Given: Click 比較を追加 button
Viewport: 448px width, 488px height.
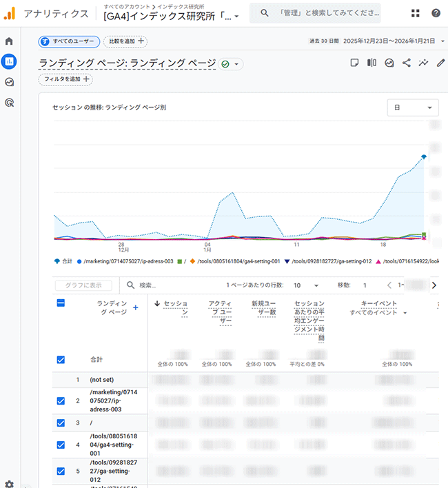Looking at the screenshot, I should [125, 41].
